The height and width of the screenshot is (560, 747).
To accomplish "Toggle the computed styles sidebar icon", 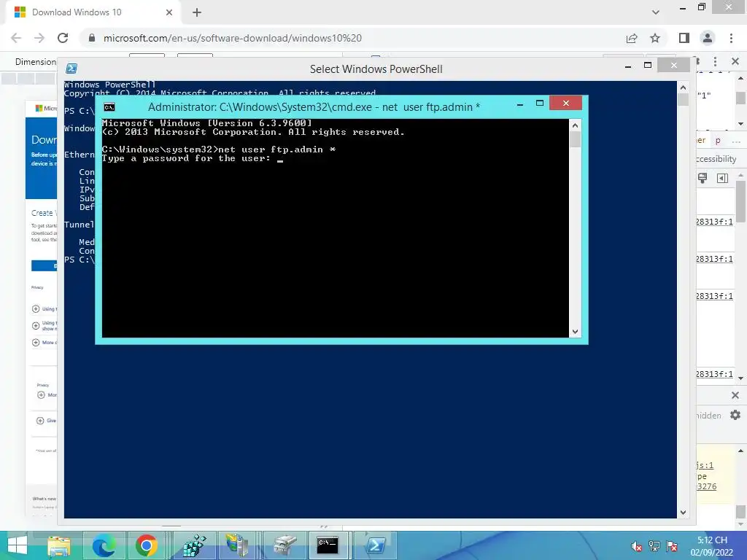I will click(722, 178).
